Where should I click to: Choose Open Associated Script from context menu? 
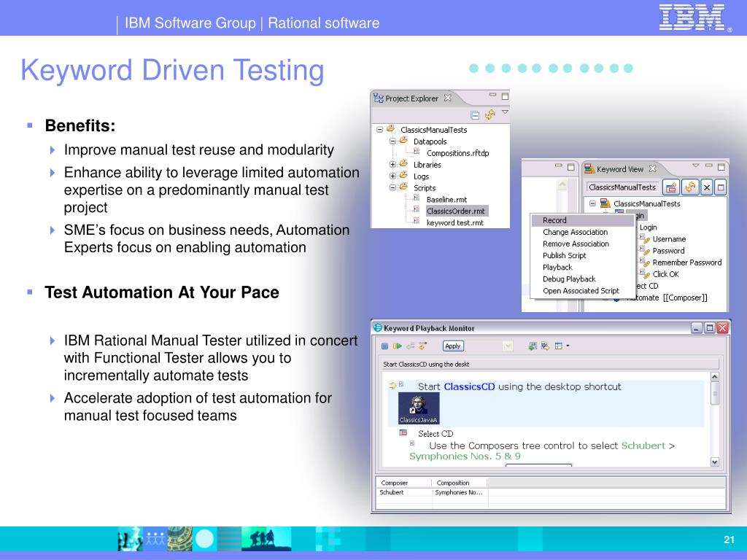tap(582, 291)
